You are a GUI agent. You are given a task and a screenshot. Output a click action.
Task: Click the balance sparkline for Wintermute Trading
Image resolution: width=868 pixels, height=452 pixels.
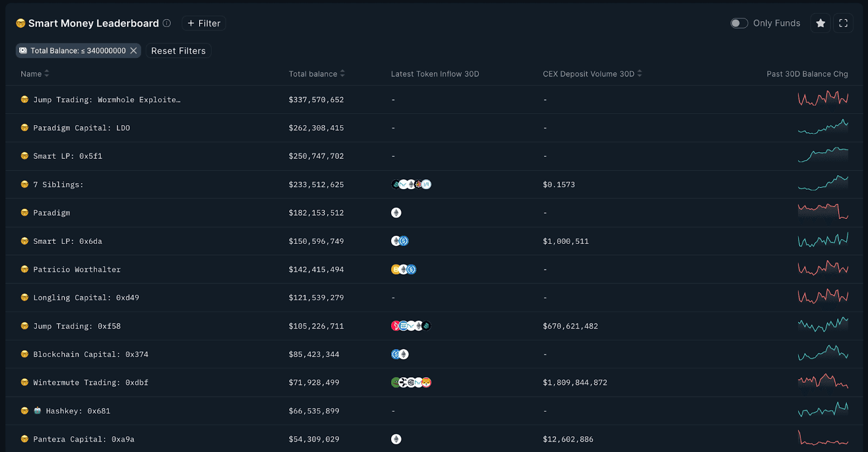point(823,381)
